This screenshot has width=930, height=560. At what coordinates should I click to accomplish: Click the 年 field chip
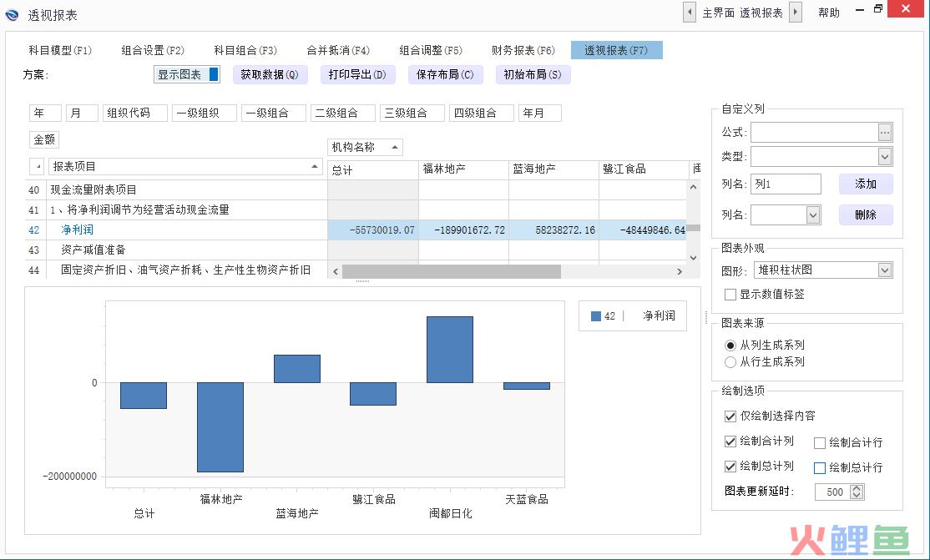45,113
